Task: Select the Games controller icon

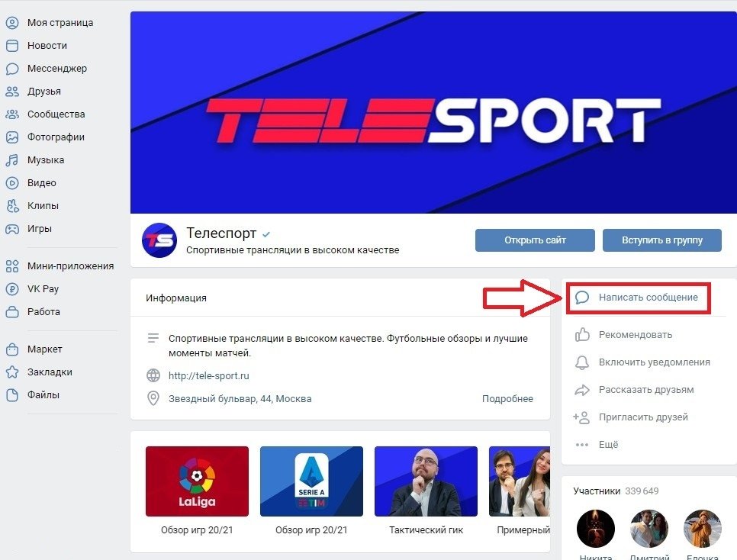Action: coord(12,229)
